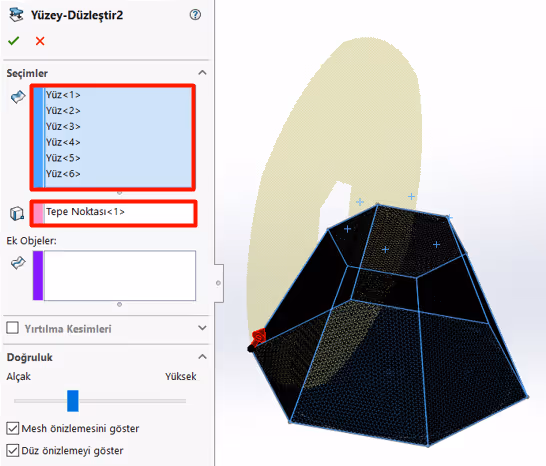Click the face selection icon beside Yüz list
This screenshot has width=546, height=466.
click(x=18, y=96)
